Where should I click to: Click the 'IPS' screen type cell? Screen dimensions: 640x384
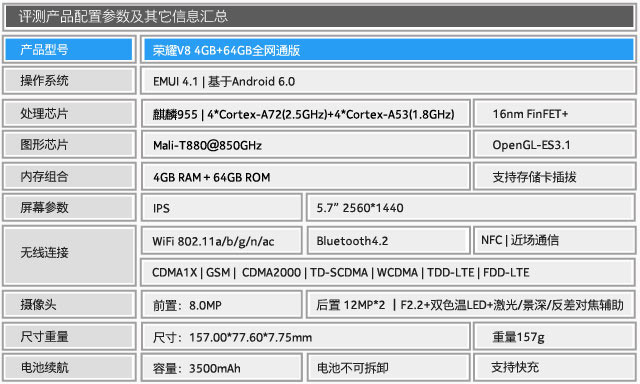222,207
